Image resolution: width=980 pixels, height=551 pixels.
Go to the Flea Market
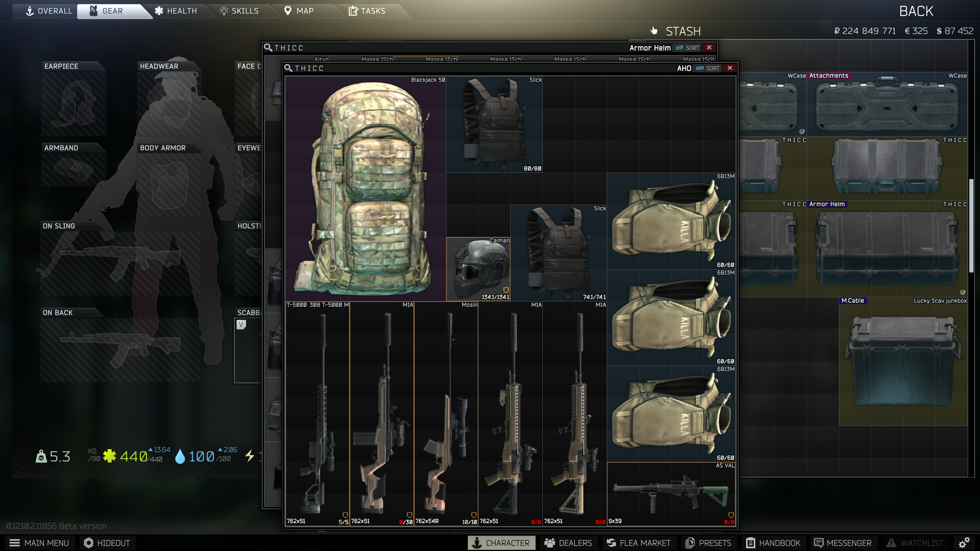(639, 543)
